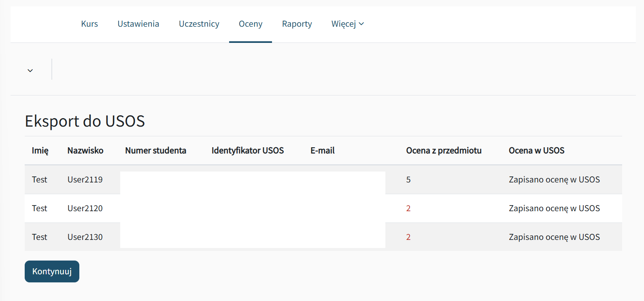Open the Raporty tab
This screenshot has height=301, width=644.
(x=297, y=24)
